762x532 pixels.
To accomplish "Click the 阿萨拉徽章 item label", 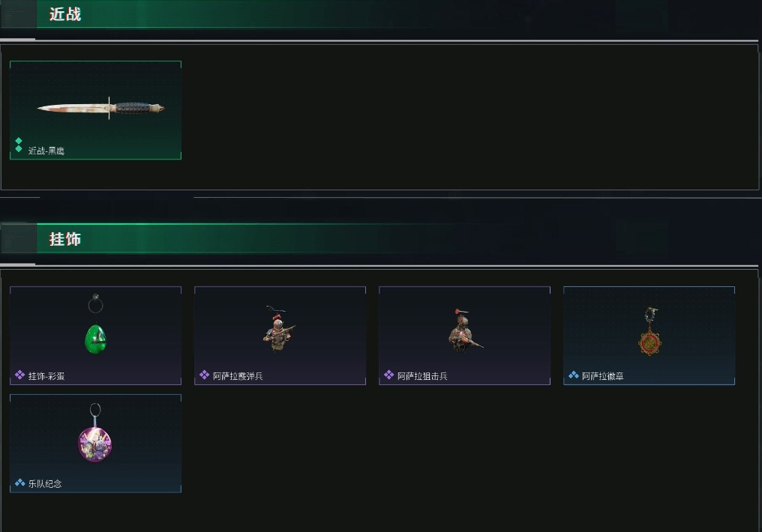I will coord(602,376).
